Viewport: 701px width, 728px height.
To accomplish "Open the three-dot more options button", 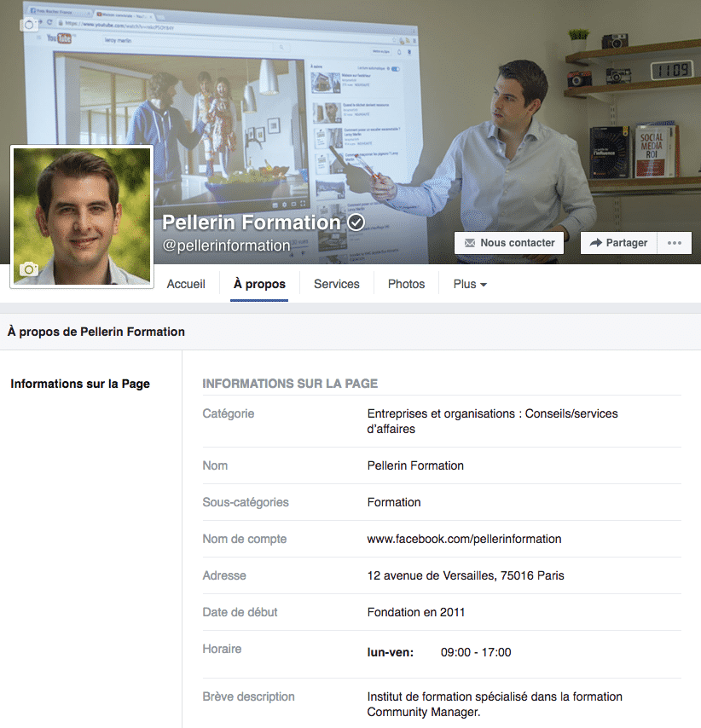I will [x=675, y=243].
